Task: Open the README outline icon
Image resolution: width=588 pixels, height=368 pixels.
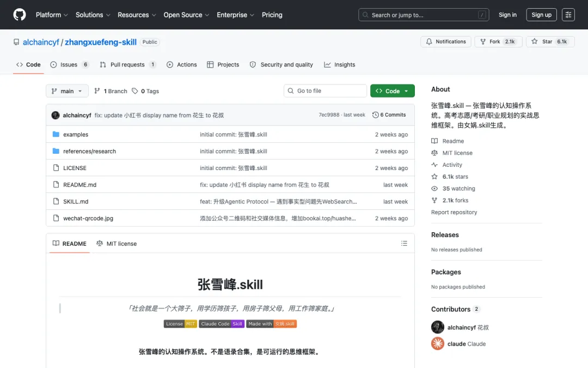Action: (x=404, y=243)
